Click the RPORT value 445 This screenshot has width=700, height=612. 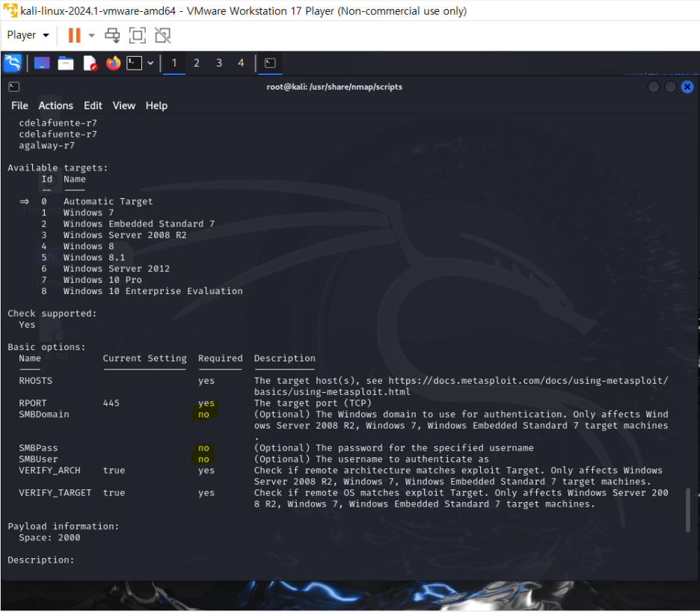pos(111,403)
